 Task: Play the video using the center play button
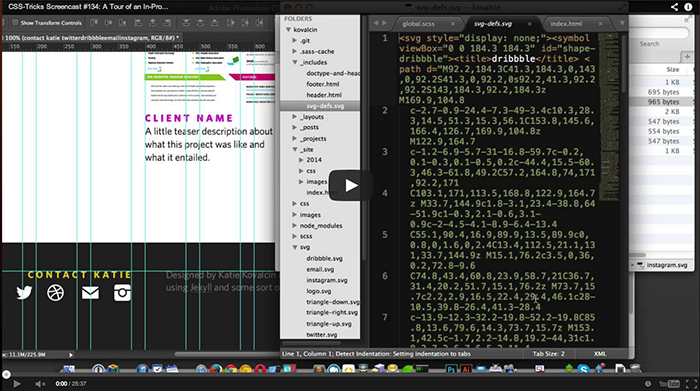point(351,185)
